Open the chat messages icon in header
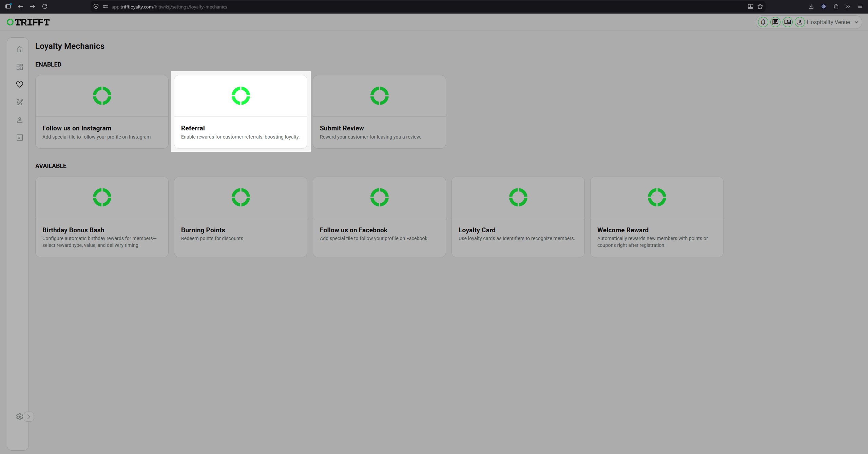This screenshot has width=868, height=454. [x=775, y=22]
